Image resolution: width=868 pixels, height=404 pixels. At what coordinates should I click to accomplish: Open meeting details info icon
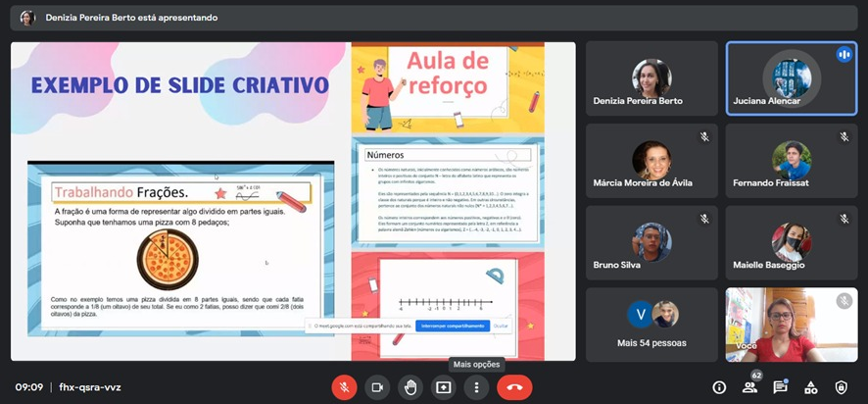click(x=719, y=387)
